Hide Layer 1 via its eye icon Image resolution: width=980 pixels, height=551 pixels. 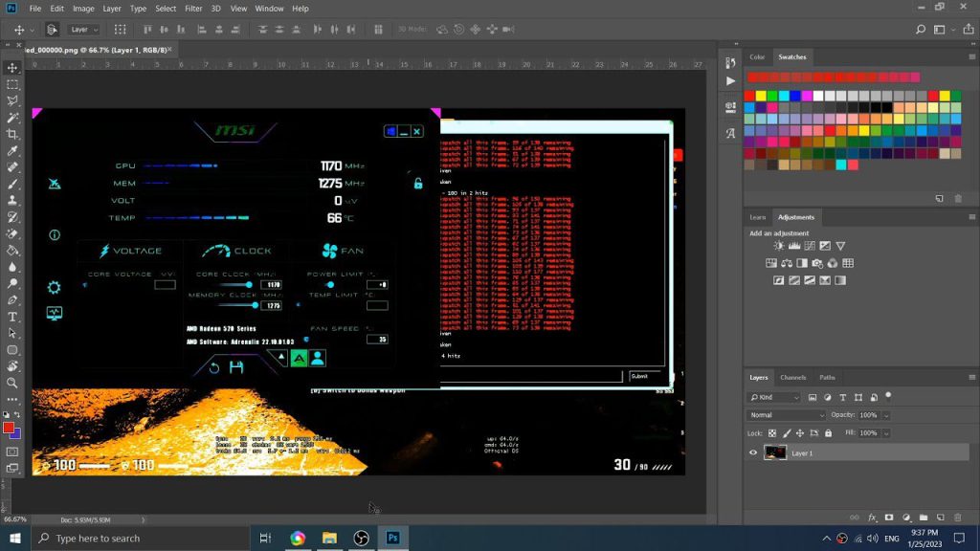click(x=753, y=452)
